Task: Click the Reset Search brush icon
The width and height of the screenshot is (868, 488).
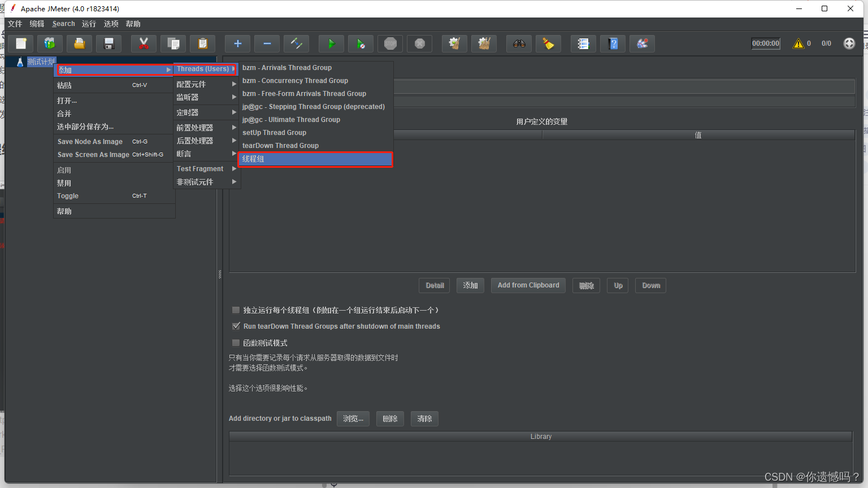Action: pyautogui.click(x=549, y=43)
